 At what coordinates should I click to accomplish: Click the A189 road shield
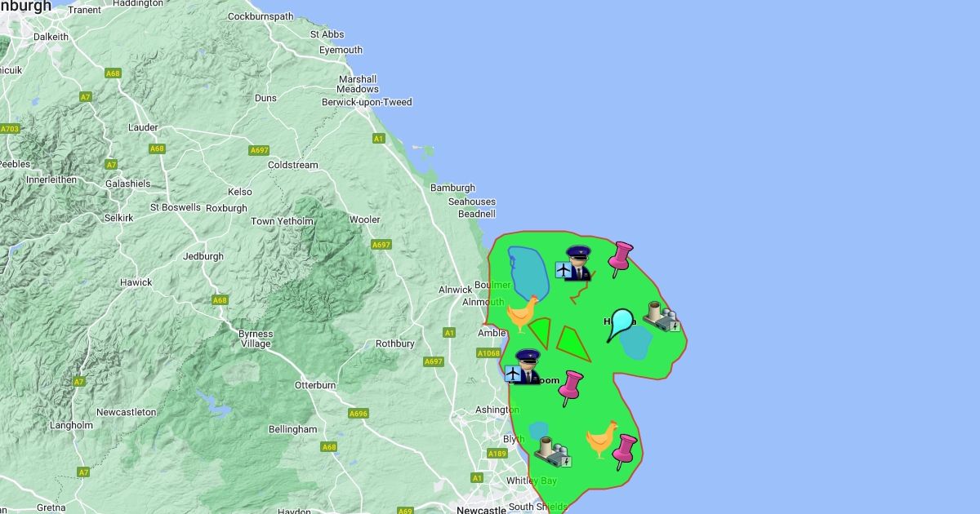click(497, 454)
